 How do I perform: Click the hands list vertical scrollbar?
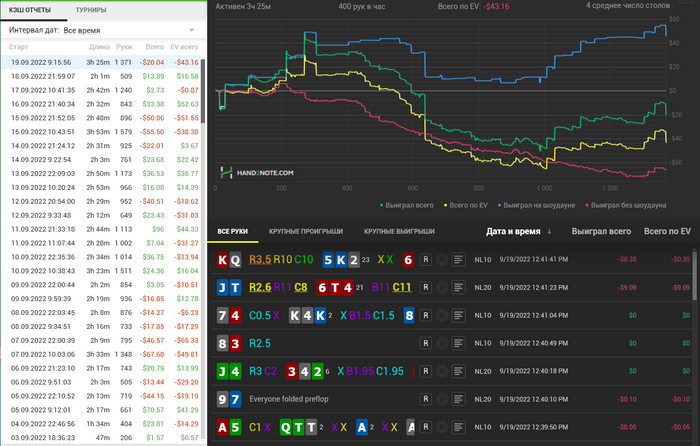[x=695, y=275]
